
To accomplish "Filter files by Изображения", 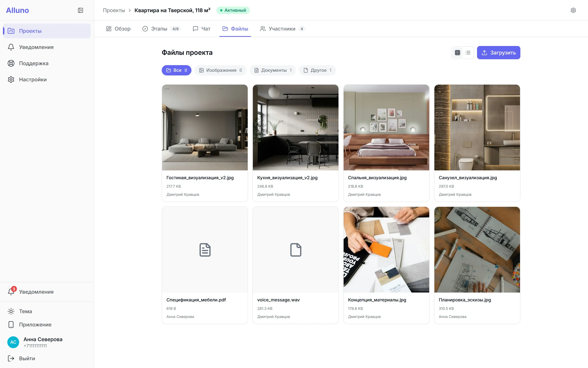I will pos(220,70).
